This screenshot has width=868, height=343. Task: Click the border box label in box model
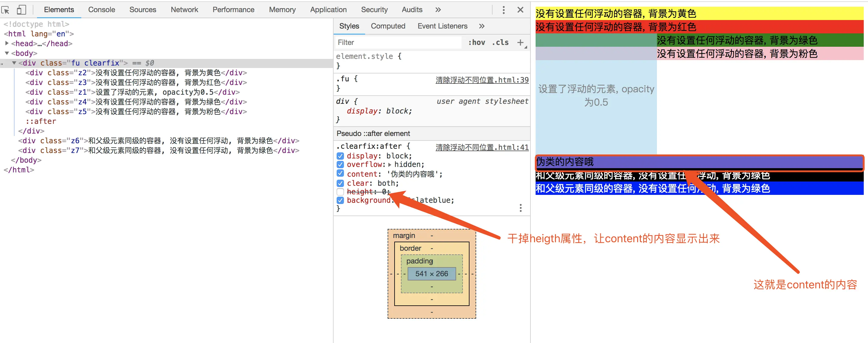(410, 248)
